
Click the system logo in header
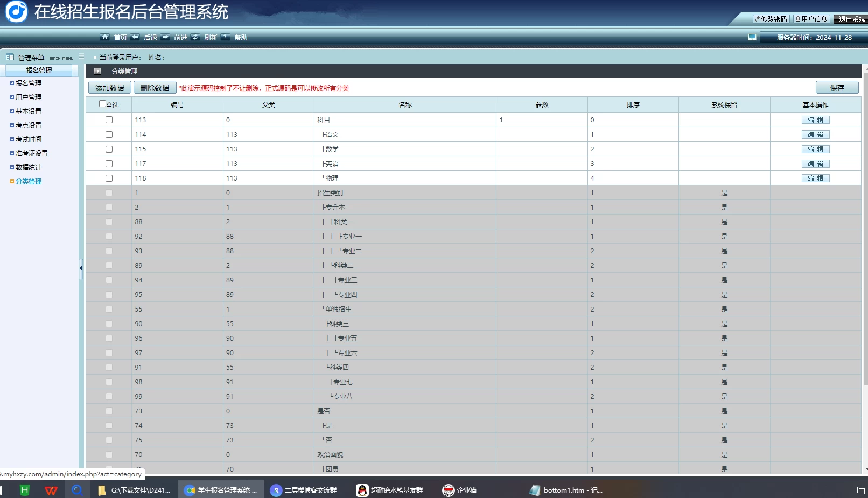16,12
